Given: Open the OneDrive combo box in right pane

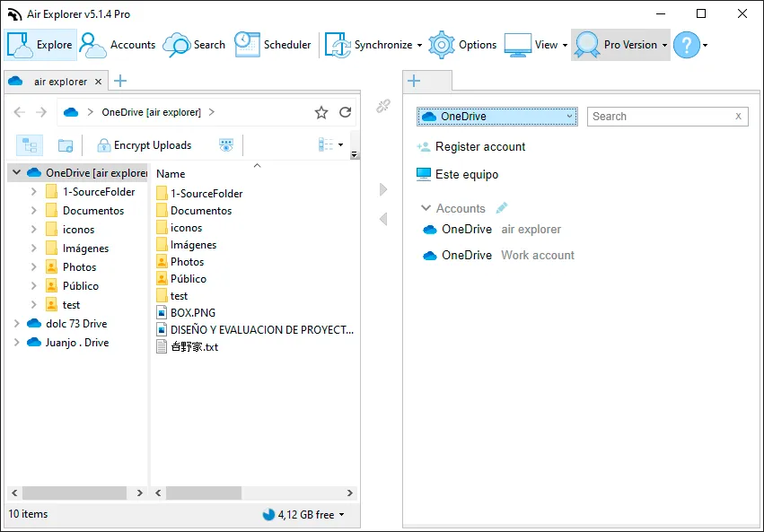Looking at the screenshot, I should point(497,117).
